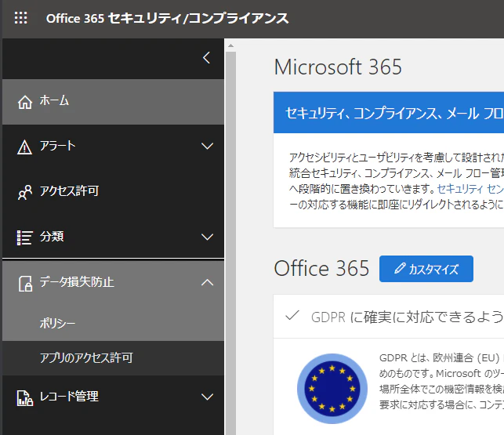Click the alert triangle icon

[25, 147]
